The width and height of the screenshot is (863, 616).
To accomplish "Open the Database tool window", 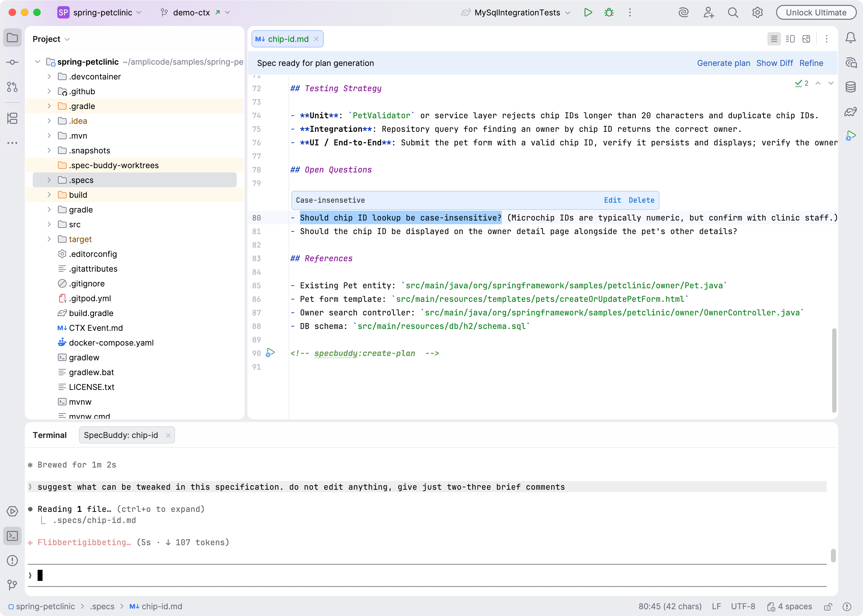I will click(850, 87).
